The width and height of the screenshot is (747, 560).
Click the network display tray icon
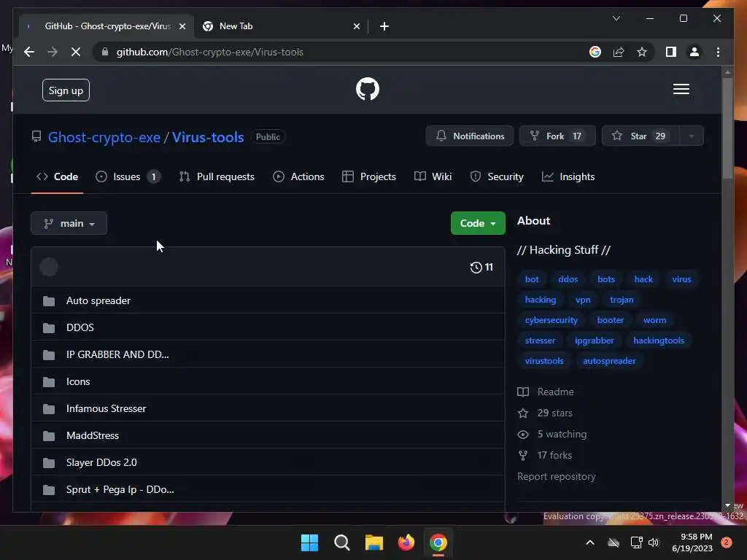pos(636,542)
